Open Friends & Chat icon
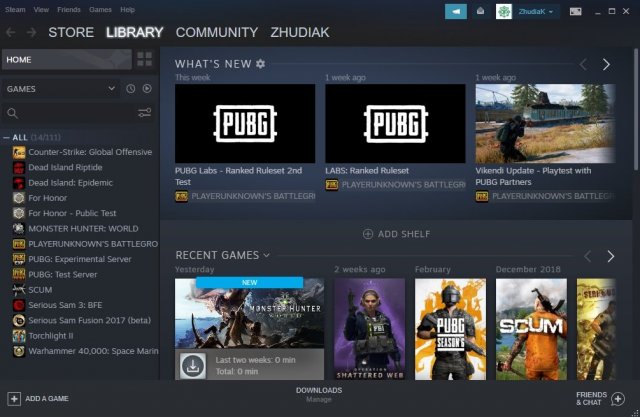640x417 pixels. (618, 399)
